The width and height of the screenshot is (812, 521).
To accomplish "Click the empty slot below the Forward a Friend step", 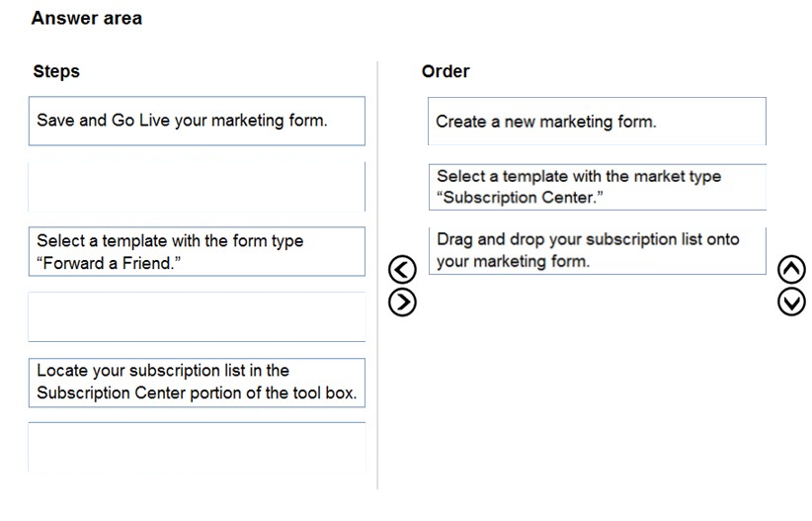I will click(x=197, y=316).
